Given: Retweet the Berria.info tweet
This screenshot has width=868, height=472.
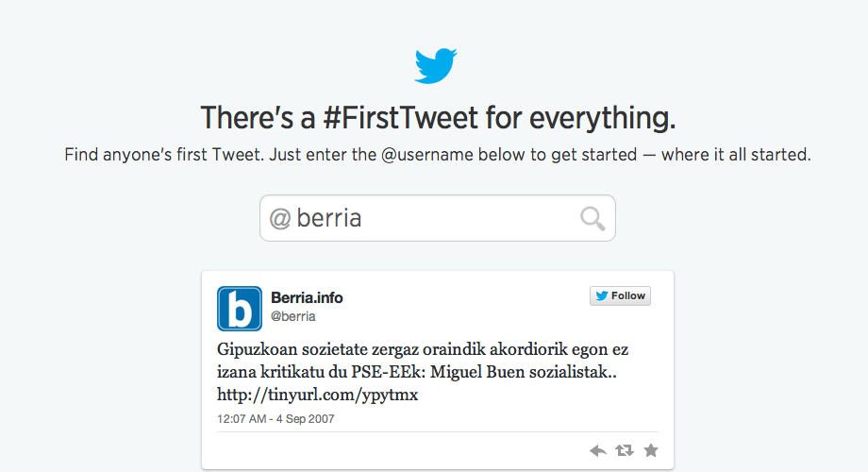Looking at the screenshot, I should pyautogui.click(x=625, y=450).
